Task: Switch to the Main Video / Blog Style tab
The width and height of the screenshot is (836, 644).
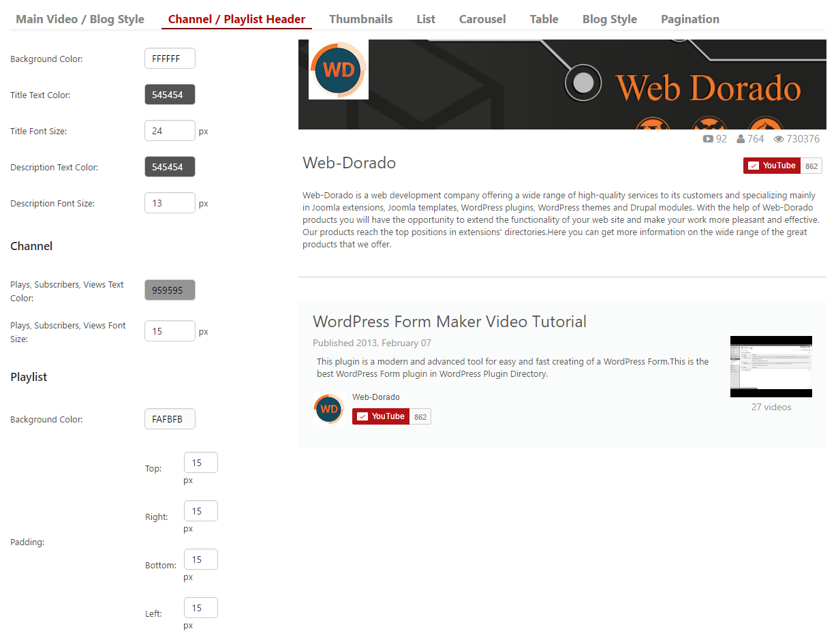Action: pos(80,19)
